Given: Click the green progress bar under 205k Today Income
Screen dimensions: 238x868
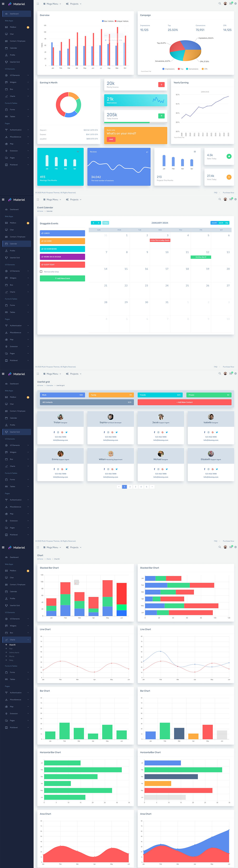Looking at the screenshot, I should pyautogui.click(x=127, y=123).
